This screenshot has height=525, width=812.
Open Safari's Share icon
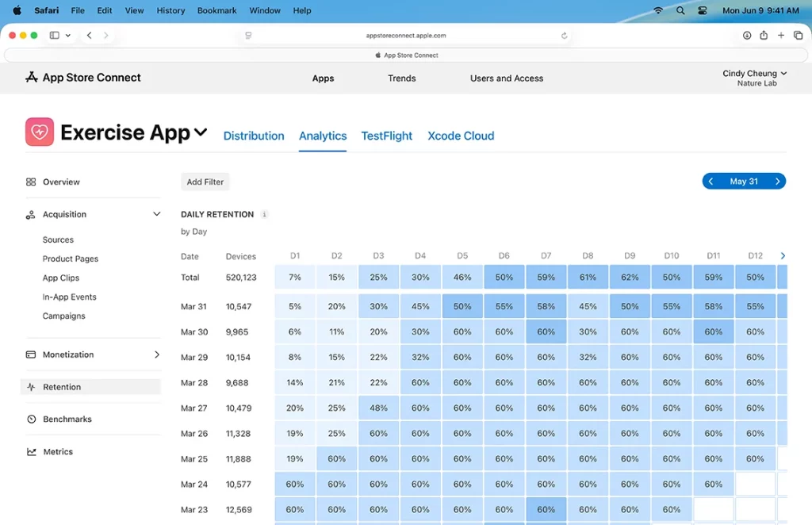[x=763, y=35]
